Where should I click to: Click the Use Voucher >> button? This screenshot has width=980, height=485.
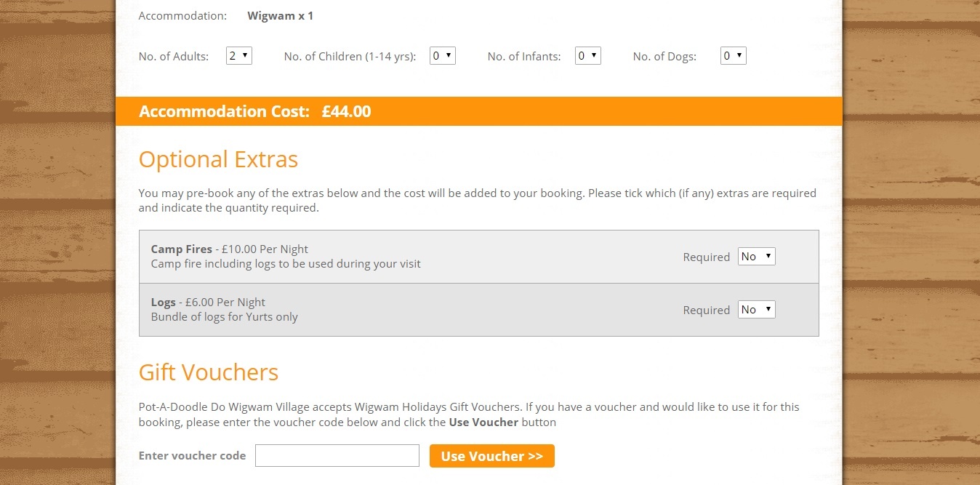492,456
